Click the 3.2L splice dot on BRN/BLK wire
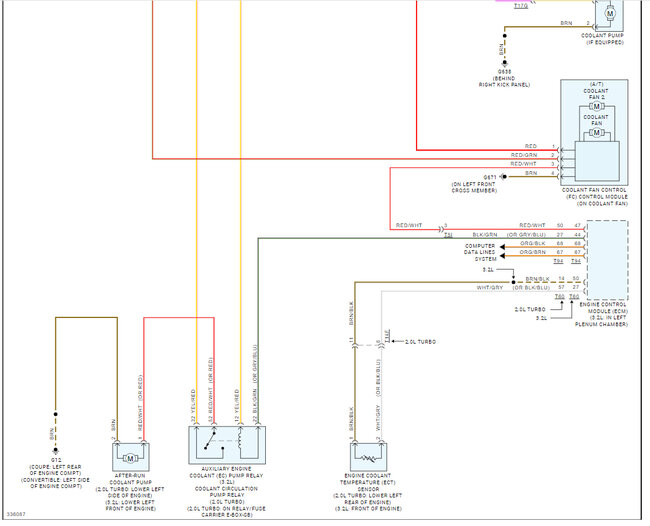 pos(513,282)
